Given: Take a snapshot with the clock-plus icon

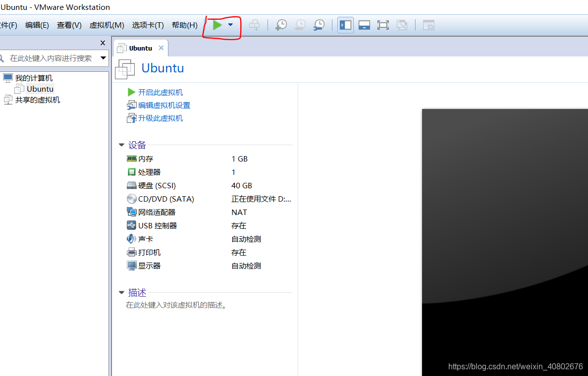Looking at the screenshot, I should (281, 25).
